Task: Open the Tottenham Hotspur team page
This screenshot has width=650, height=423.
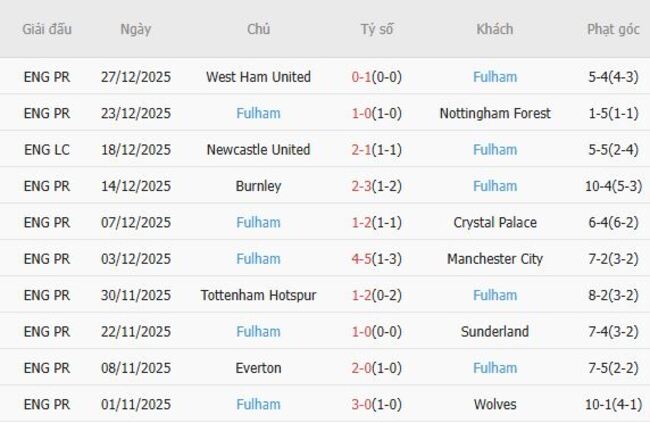Action: point(258,295)
